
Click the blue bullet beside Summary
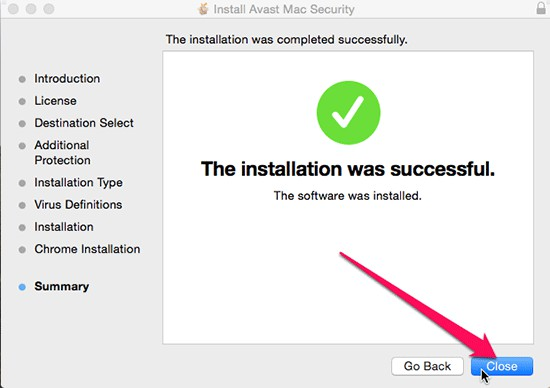tap(22, 287)
